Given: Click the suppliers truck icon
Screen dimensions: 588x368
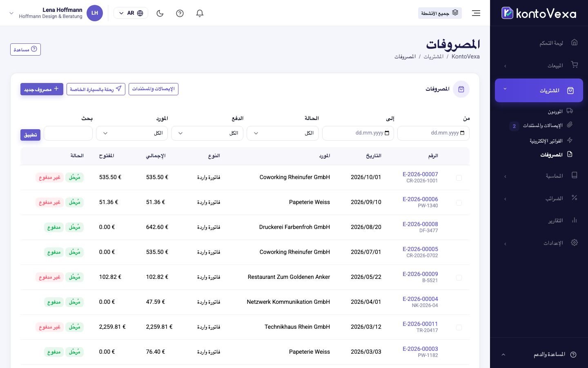Looking at the screenshot, I should 570,111.
